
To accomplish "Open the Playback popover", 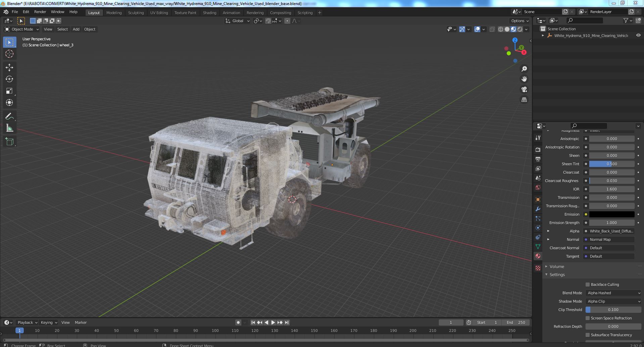I will click(27, 322).
